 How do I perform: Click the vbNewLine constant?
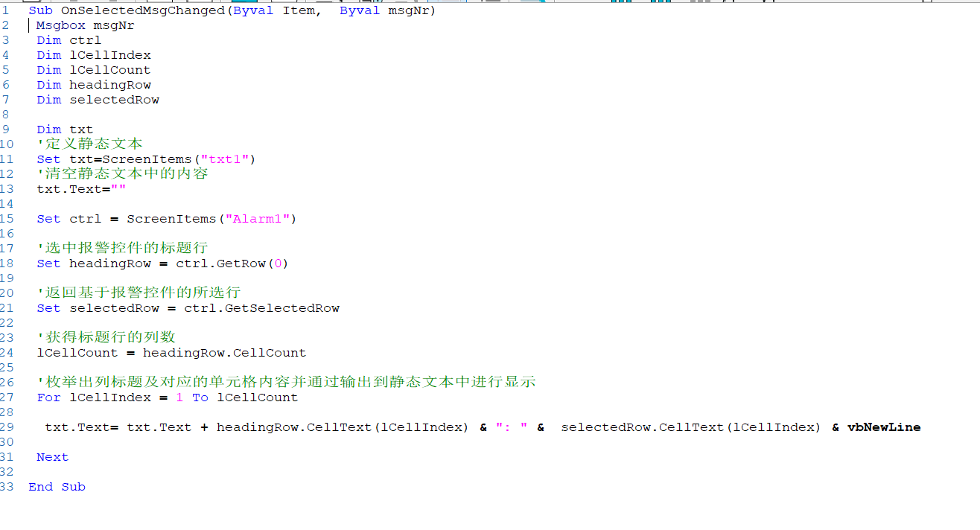(x=883, y=427)
